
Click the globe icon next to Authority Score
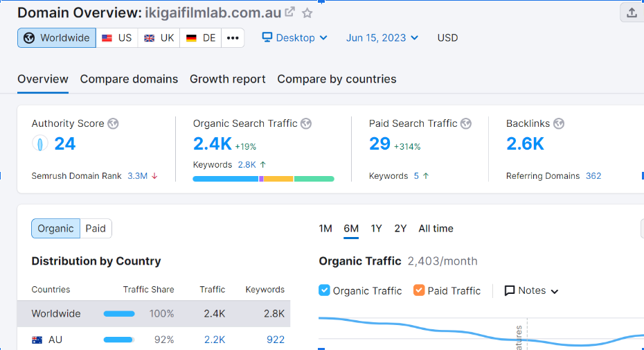point(113,123)
